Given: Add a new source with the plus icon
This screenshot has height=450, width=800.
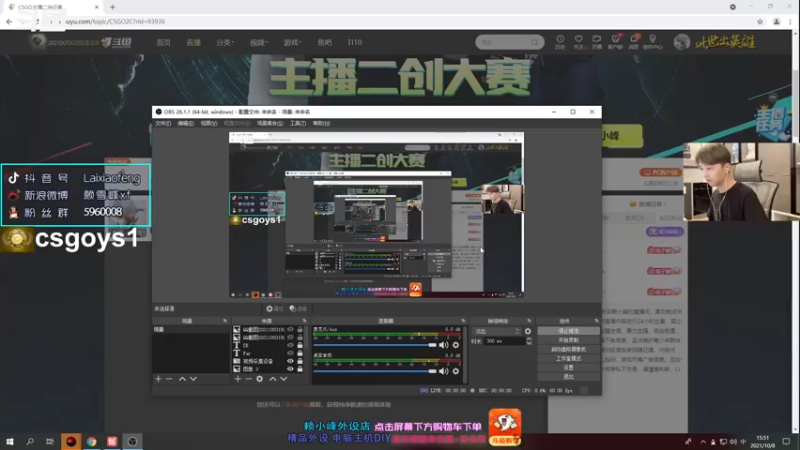Looking at the screenshot, I should [x=237, y=379].
